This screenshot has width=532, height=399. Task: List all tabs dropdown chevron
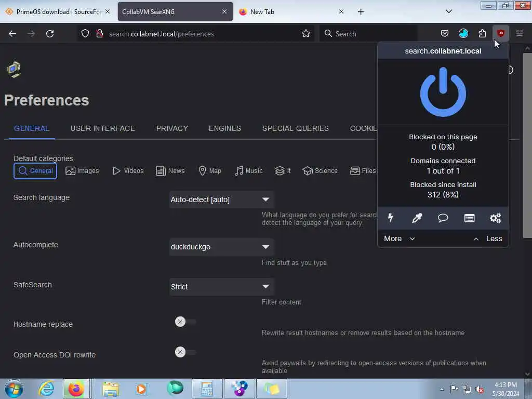[x=448, y=11]
